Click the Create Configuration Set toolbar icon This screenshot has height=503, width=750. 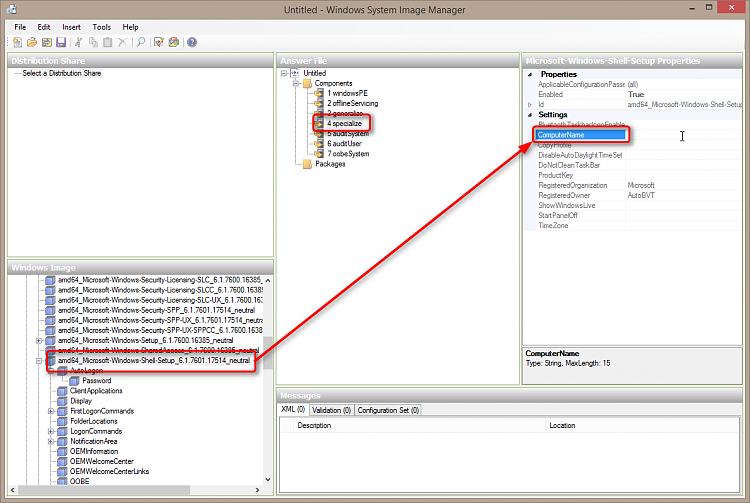(x=174, y=43)
